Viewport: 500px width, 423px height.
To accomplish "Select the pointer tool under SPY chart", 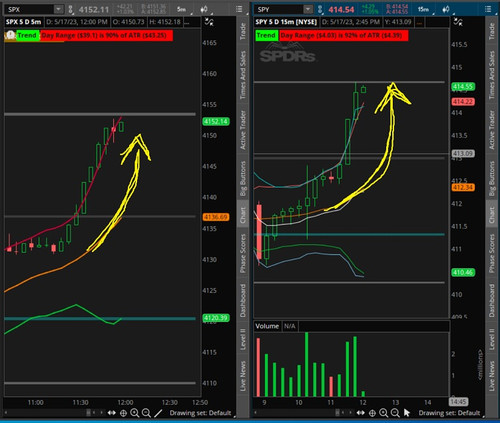I will (407, 413).
